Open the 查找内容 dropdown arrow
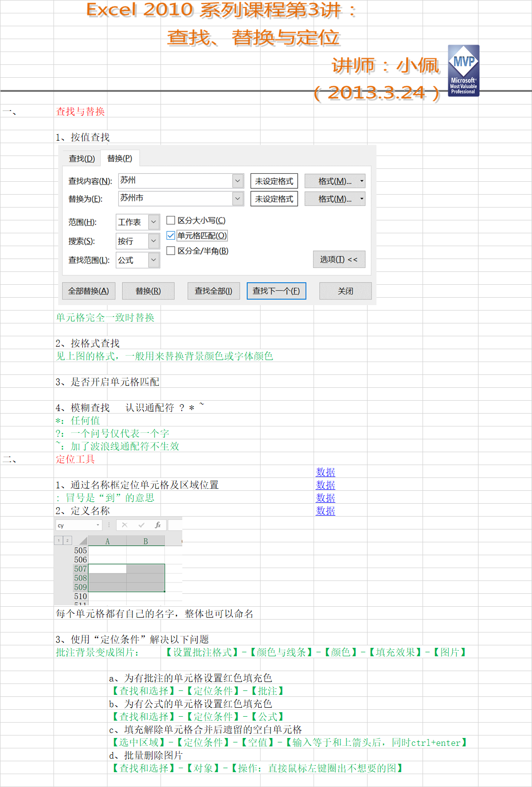 (238, 181)
